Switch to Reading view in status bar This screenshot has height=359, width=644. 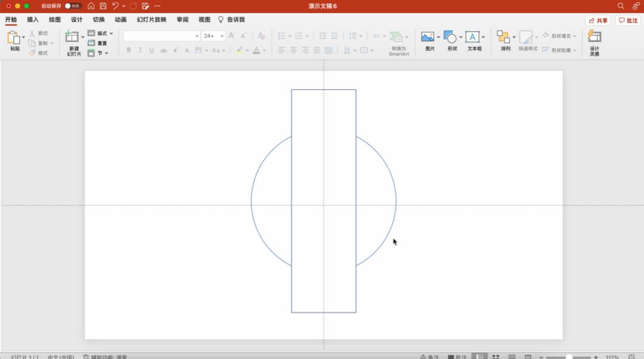(x=512, y=357)
